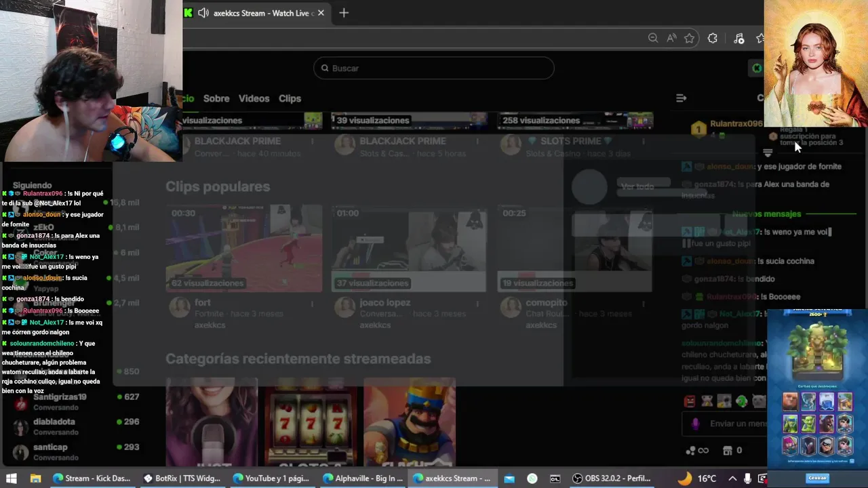Image resolution: width=868 pixels, height=488 pixels.
Task: Switch to YouTube taskbar window
Action: (x=271, y=478)
